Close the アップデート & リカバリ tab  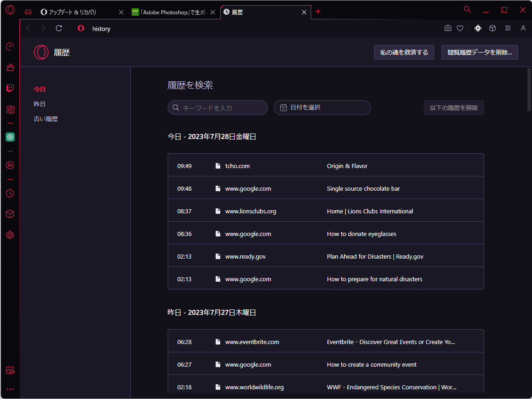click(x=121, y=12)
